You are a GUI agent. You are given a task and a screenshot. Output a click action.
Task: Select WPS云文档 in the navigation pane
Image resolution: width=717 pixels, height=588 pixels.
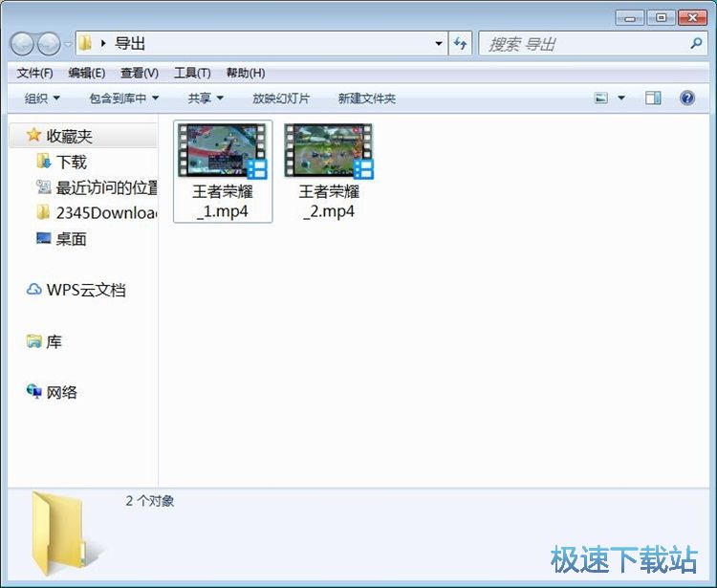[x=86, y=290]
